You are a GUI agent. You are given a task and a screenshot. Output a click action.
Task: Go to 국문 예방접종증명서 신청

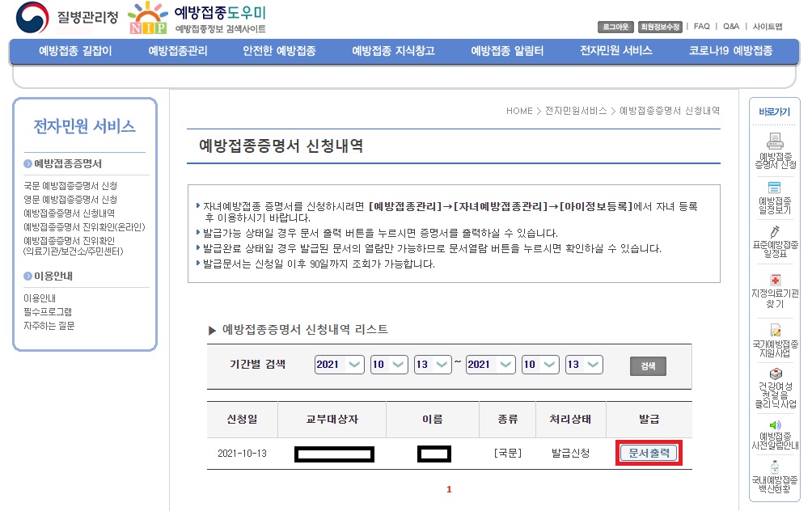70,186
